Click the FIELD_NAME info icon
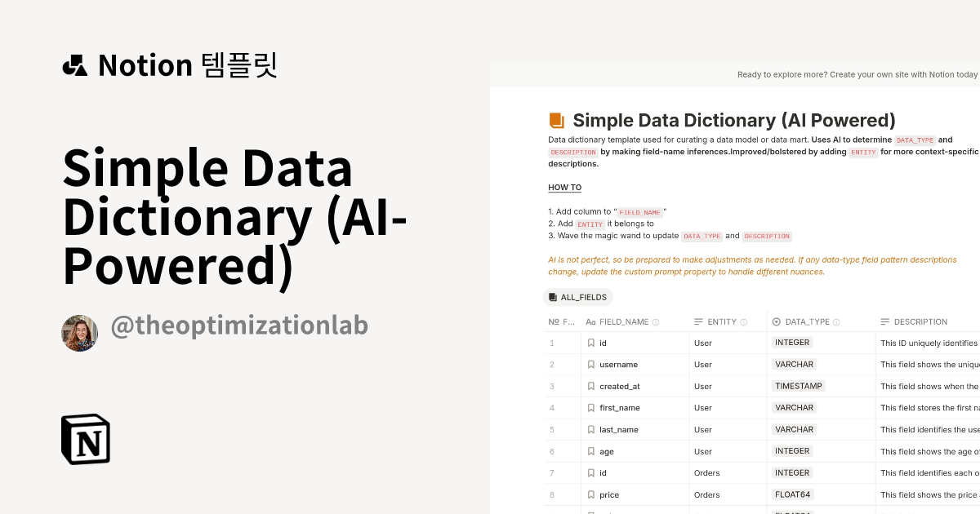Screen dimensions: 980x514 (x=655, y=321)
